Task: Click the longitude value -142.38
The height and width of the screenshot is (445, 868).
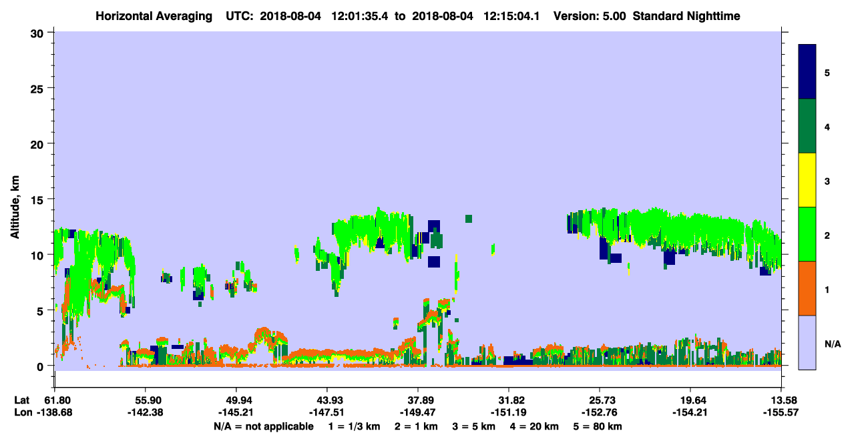Action: 145,413
